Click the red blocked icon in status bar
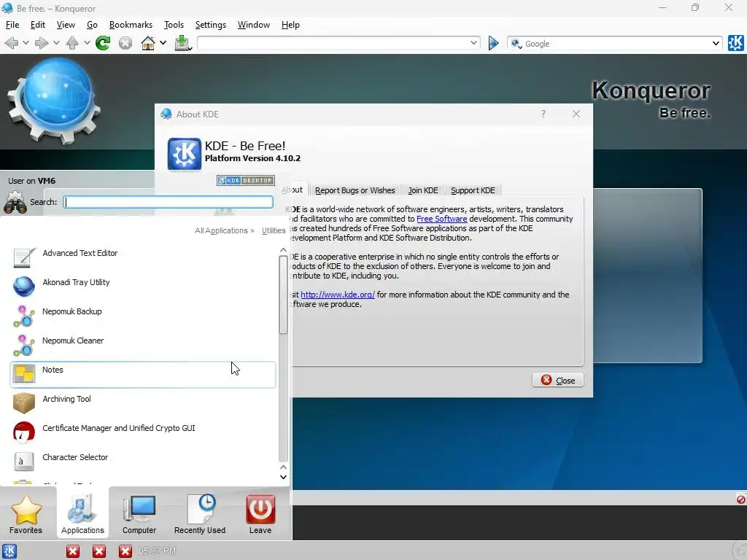Viewport: 747px width, 560px height. click(740, 499)
